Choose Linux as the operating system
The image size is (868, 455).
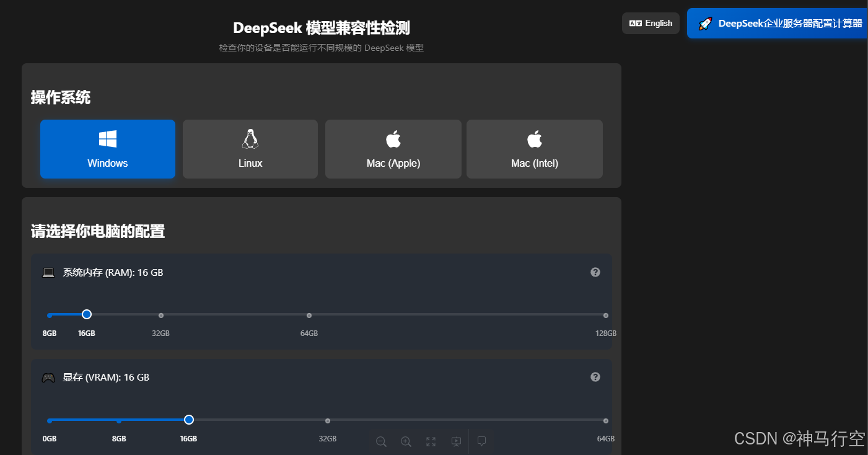pyautogui.click(x=250, y=149)
